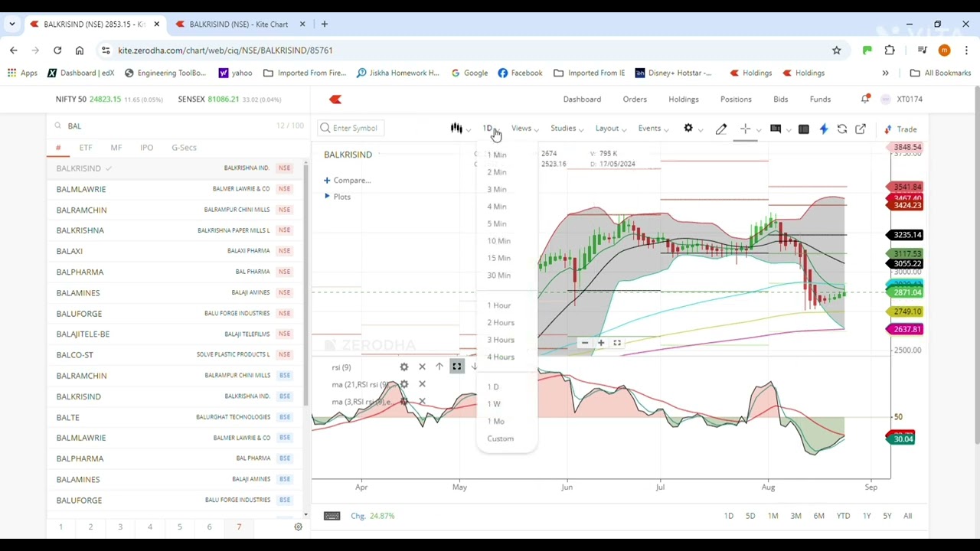
Task: Switch to ETF filter tab
Action: point(86,148)
